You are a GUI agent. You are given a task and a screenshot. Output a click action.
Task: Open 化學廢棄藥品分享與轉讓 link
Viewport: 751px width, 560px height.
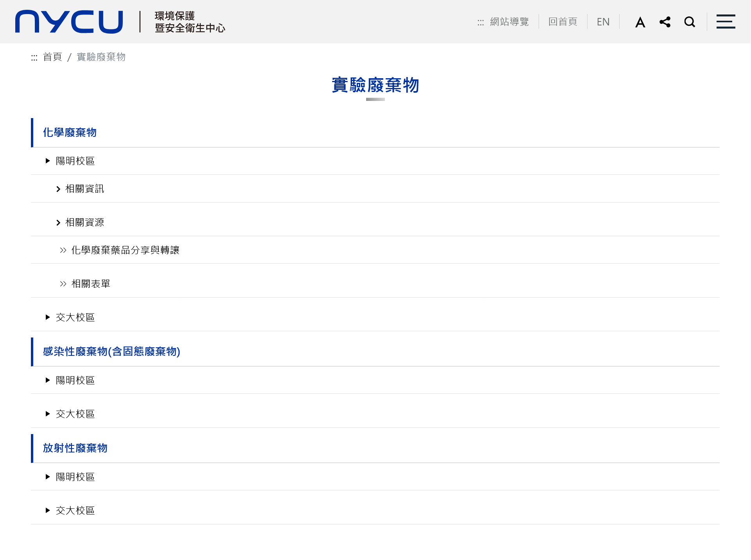(x=125, y=250)
